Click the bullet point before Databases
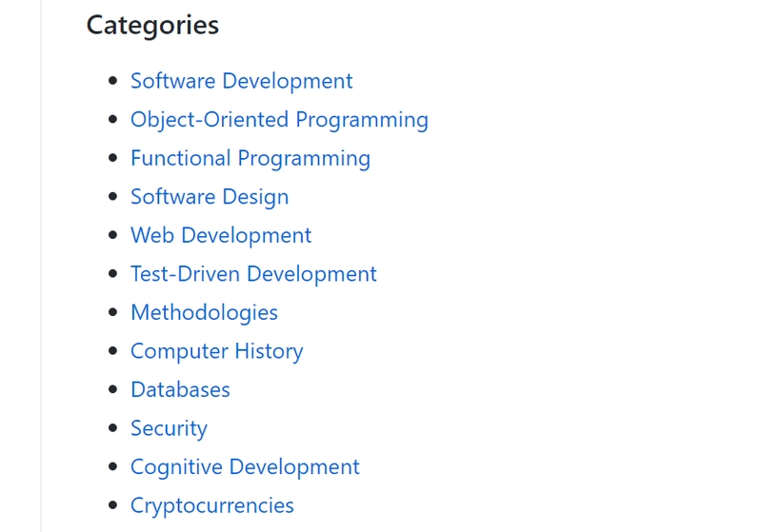 (113, 389)
